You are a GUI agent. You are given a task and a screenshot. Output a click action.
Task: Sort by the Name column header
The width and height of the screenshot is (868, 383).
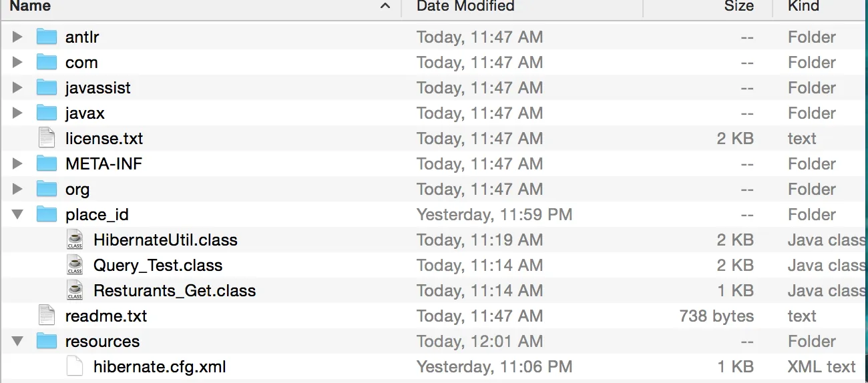pos(31,6)
